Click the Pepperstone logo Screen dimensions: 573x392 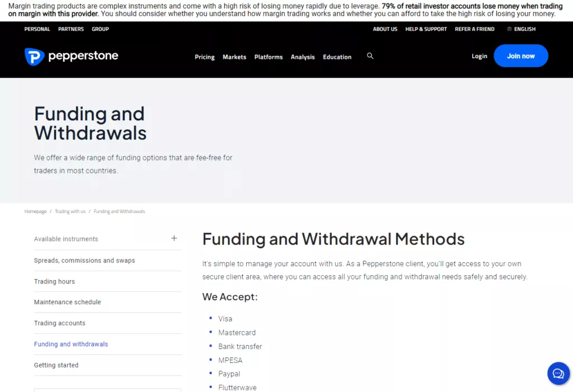71,56
